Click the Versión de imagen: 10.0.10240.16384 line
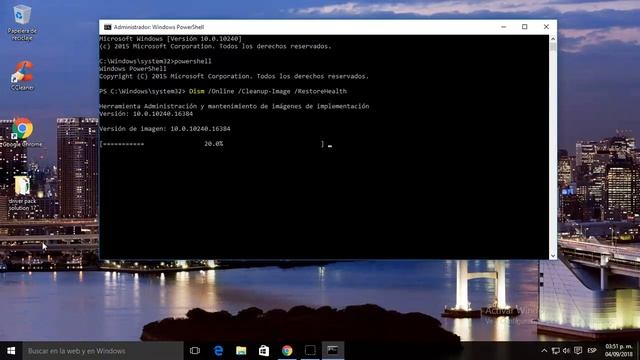640x360 pixels. coord(165,129)
